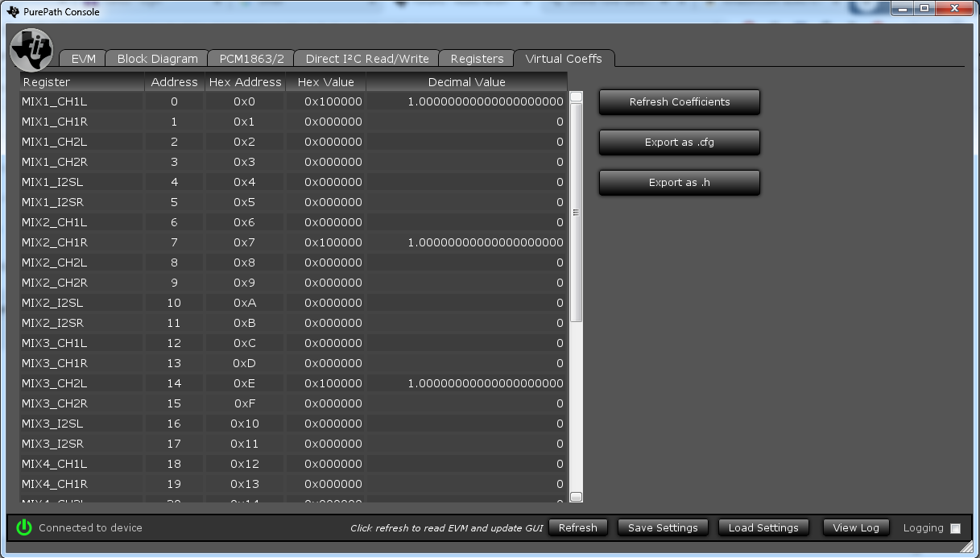Select the MIX3_CH2L register name
Screen dimensions: 980x558
coord(55,383)
